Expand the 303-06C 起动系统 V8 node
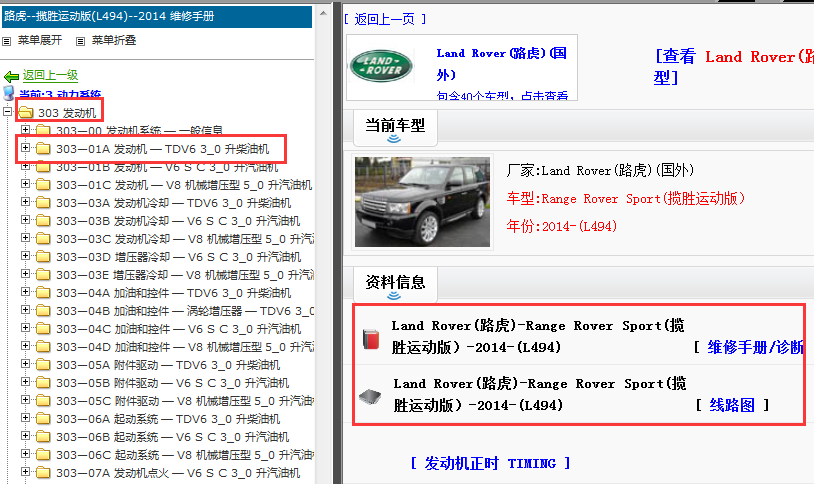This screenshot has width=814, height=484. tap(25, 453)
